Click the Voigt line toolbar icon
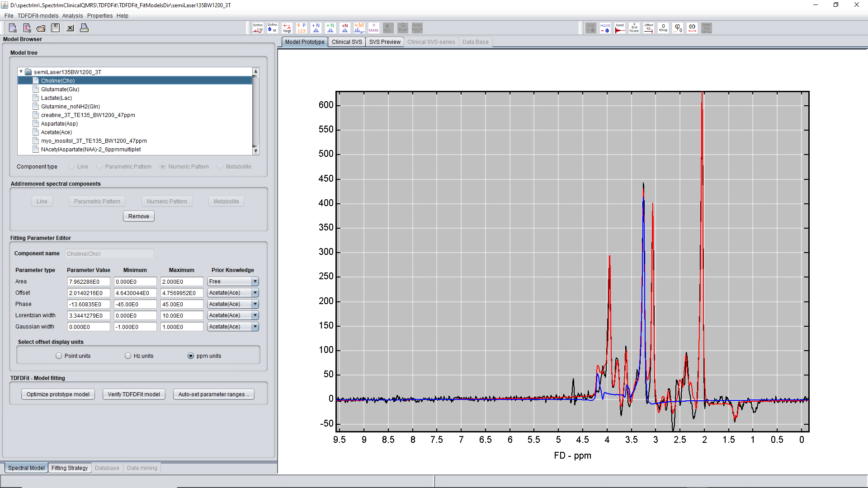 pos(287,28)
